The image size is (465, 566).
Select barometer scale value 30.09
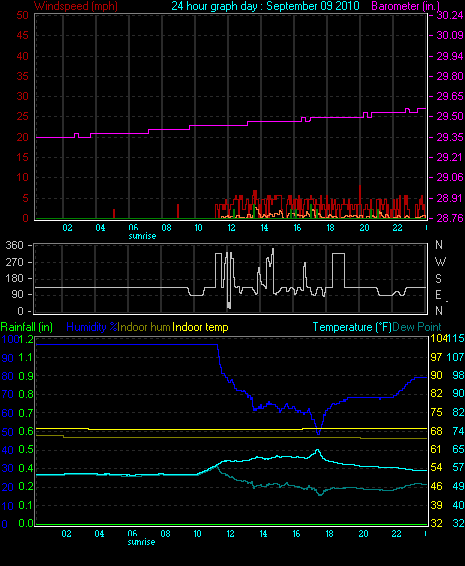[x=449, y=35]
